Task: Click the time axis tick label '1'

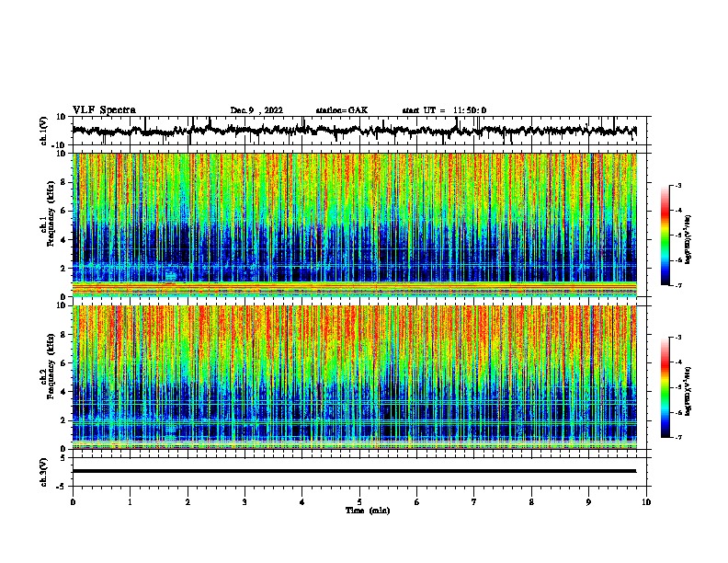Action: click(x=130, y=502)
